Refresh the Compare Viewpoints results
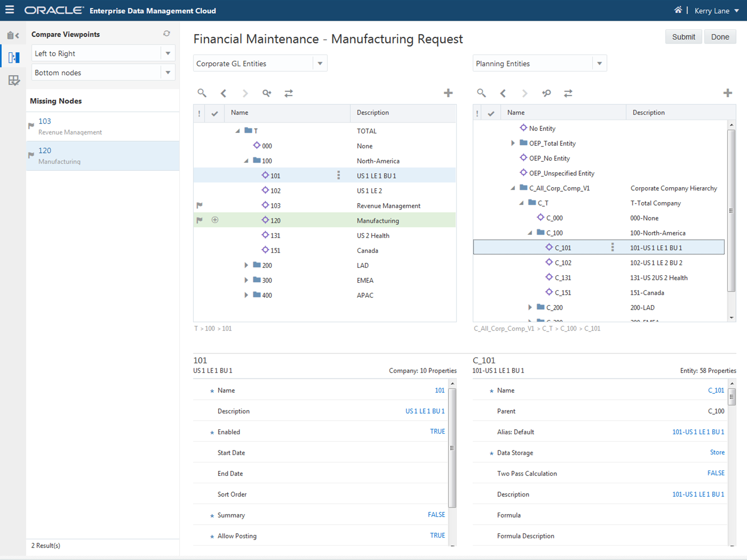The height and width of the screenshot is (560, 747). click(x=167, y=34)
